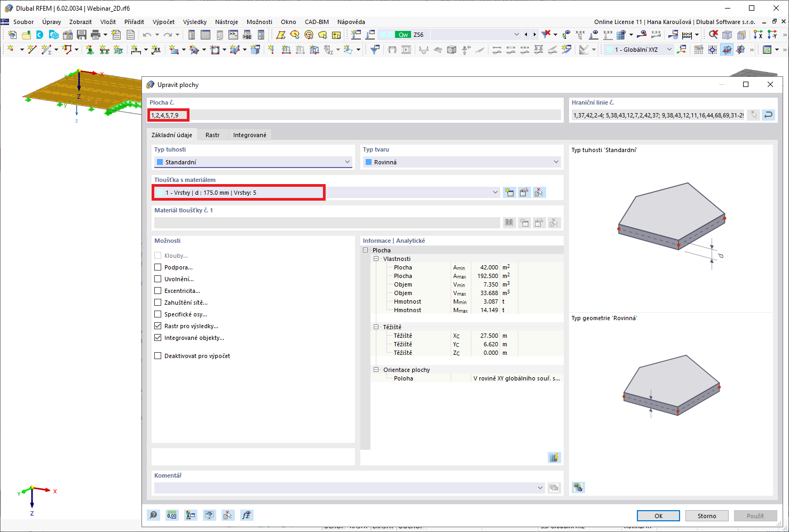
Task: Click the edit thickness icon beside thickness dropdown
Action: [524, 192]
